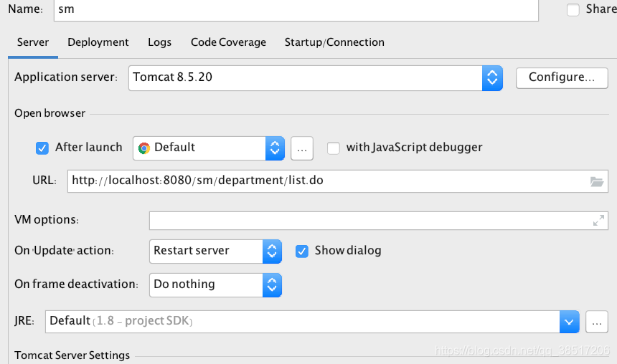Click the folder icon in URL field
The width and height of the screenshot is (617, 364).
(597, 181)
